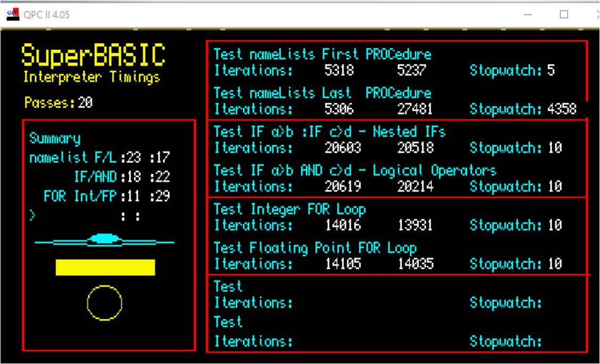Viewport: 600px width, 364px height.
Task: Click the cyan flying saucer graphic
Action: pyautogui.click(x=104, y=240)
